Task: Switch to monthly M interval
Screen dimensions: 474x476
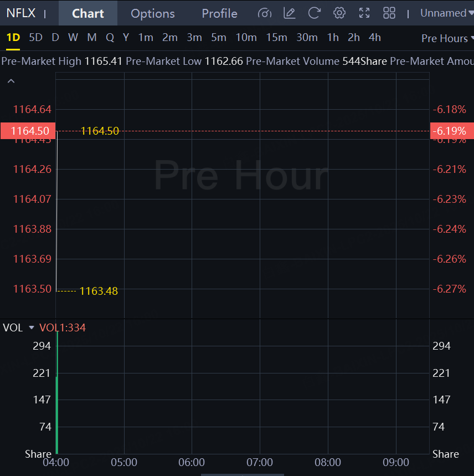Action: tap(91, 38)
